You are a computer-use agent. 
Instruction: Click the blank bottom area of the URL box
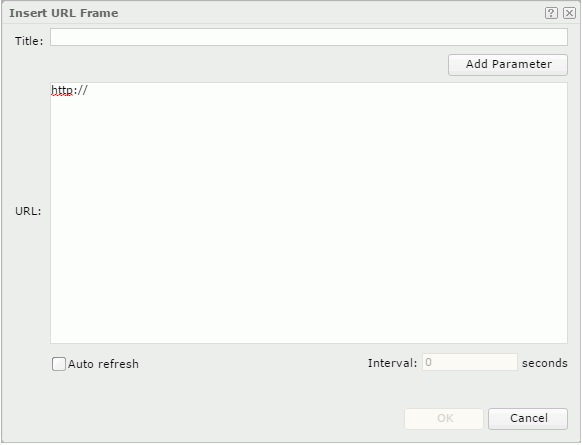309,315
